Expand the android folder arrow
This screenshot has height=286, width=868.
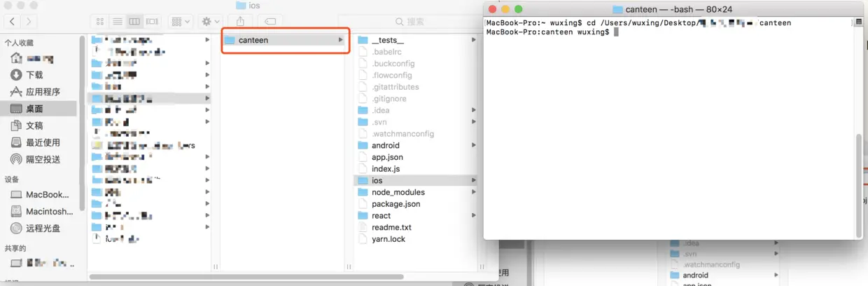(474, 145)
